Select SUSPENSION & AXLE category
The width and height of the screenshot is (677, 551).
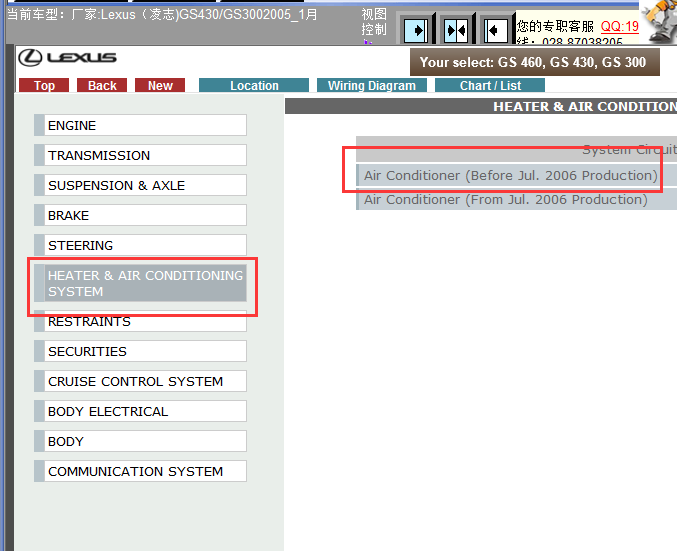140,185
